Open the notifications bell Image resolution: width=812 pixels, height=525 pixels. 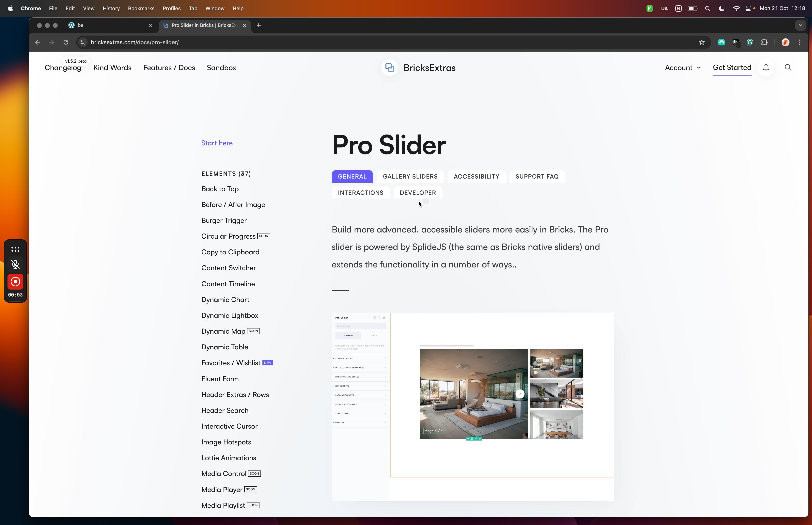766,68
